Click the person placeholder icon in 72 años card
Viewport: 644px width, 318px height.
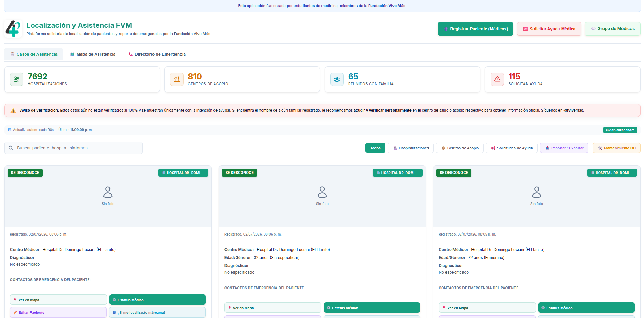(537, 192)
